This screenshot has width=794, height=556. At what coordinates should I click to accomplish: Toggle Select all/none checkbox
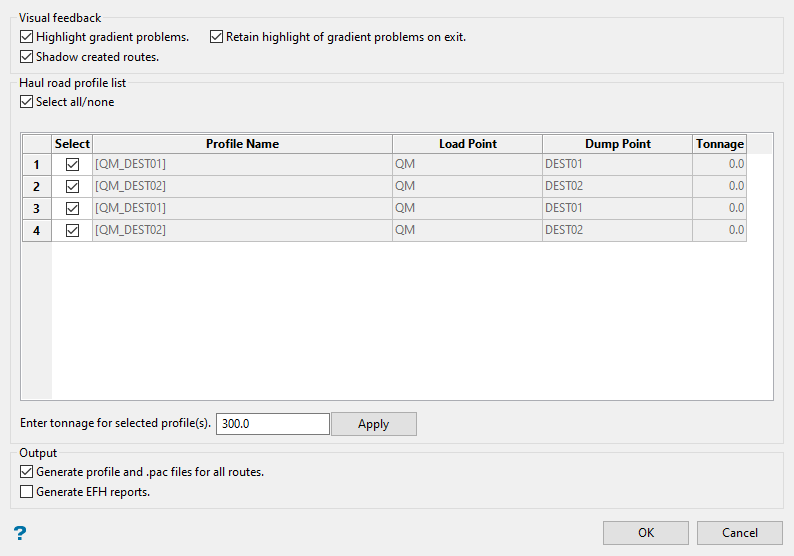click(27, 102)
